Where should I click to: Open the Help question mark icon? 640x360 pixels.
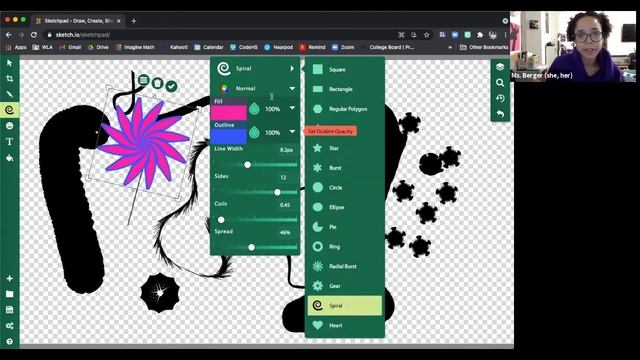pyautogui.click(x=9, y=341)
